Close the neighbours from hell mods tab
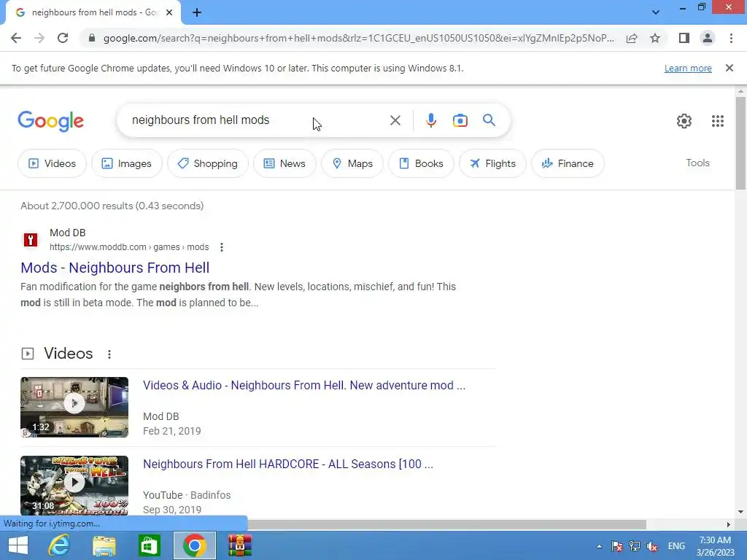747x560 pixels. tap(169, 13)
